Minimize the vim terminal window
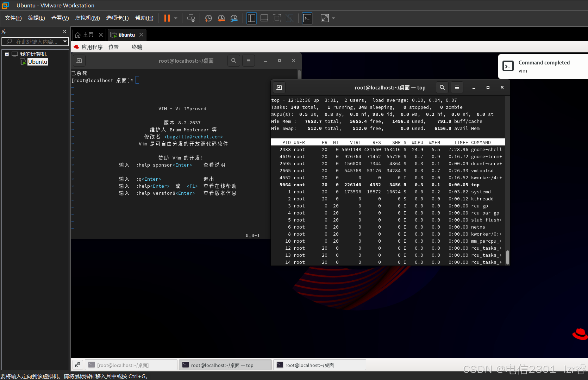The height and width of the screenshot is (380, 588). pyautogui.click(x=265, y=61)
